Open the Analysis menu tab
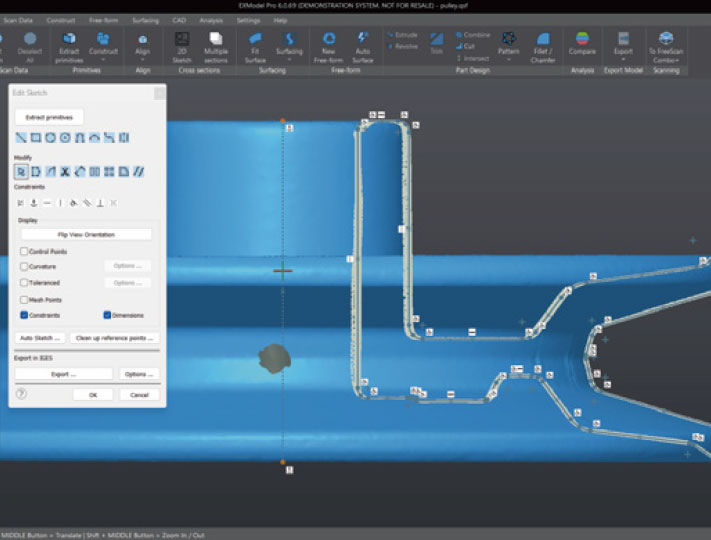Screen dimensions: 711x540 211,19
